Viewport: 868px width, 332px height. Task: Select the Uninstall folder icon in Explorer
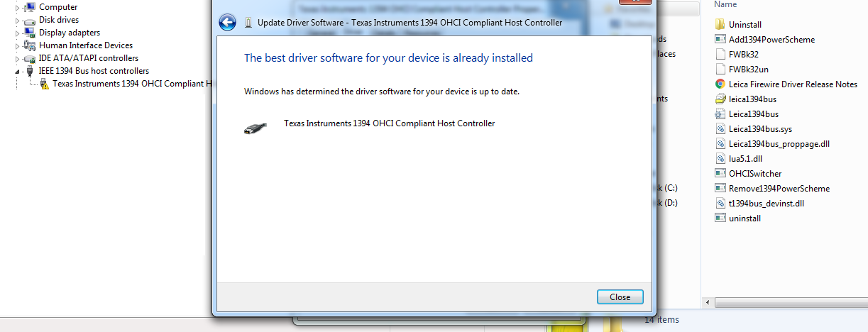[720, 25]
